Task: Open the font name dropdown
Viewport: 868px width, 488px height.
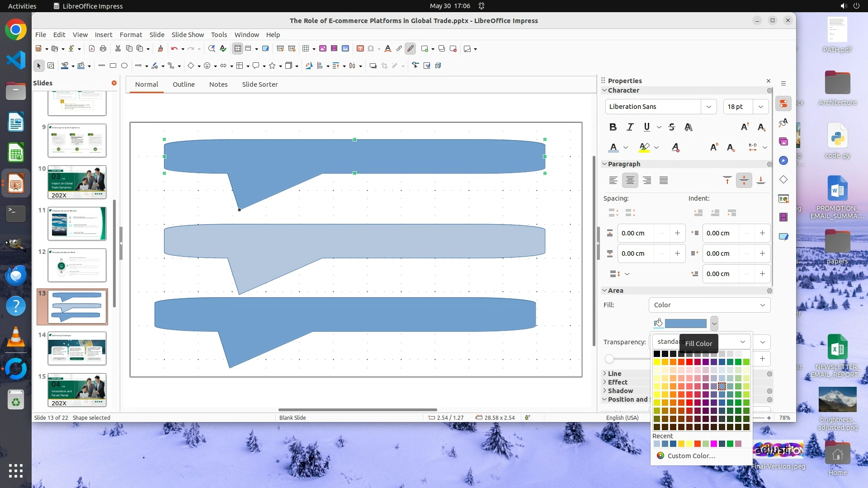Action: [x=708, y=107]
